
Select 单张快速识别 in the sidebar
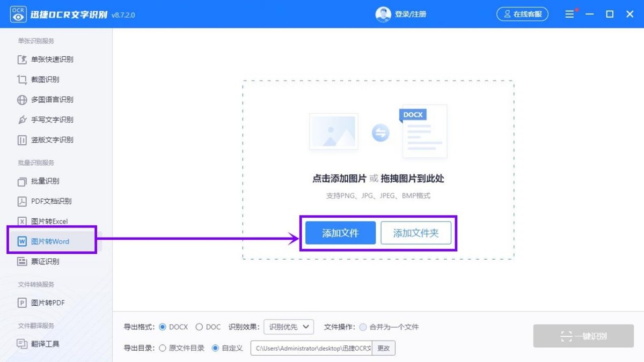48,59
